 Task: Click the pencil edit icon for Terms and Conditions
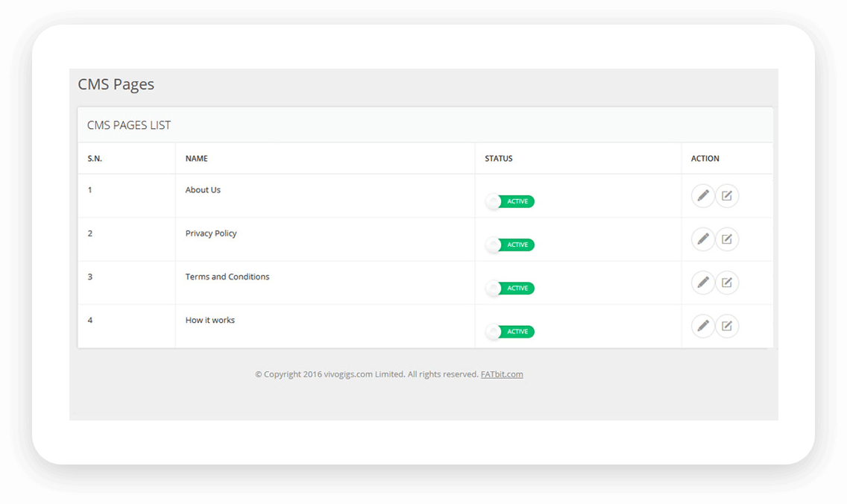[703, 282]
